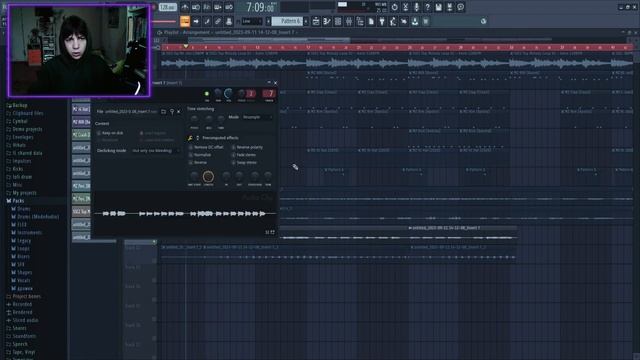Open the Piano roll view icon

point(327,21)
